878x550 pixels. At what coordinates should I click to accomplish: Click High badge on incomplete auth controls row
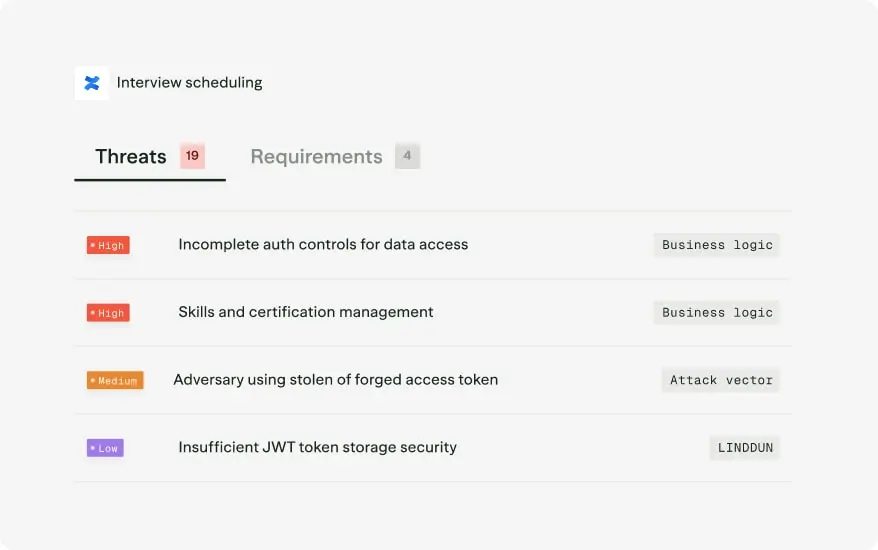(x=108, y=245)
